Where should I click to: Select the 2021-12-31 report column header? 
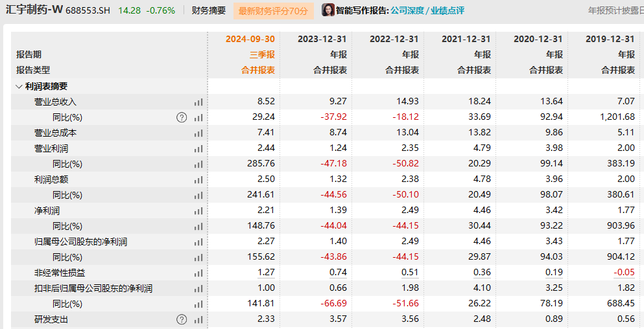click(466, 39)
